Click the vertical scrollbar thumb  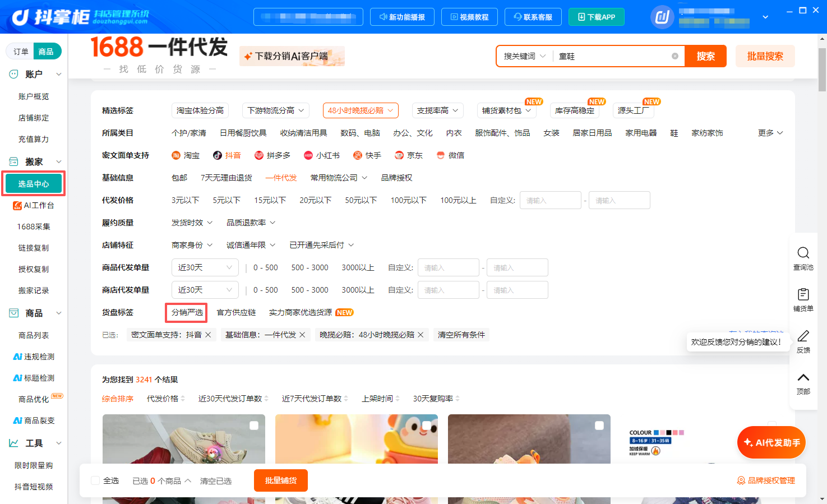pos(823,70)
